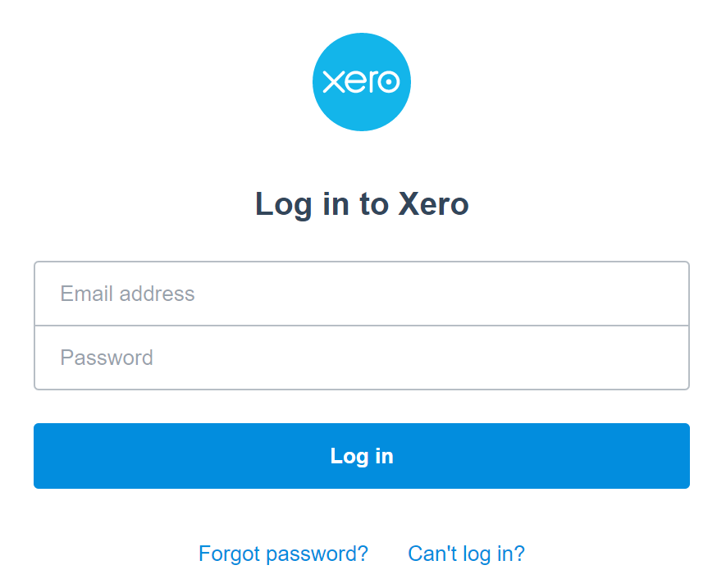Click the Log in to Xero heading
The height and width of the screenshot is (588, 726).
tap(362, 204)
